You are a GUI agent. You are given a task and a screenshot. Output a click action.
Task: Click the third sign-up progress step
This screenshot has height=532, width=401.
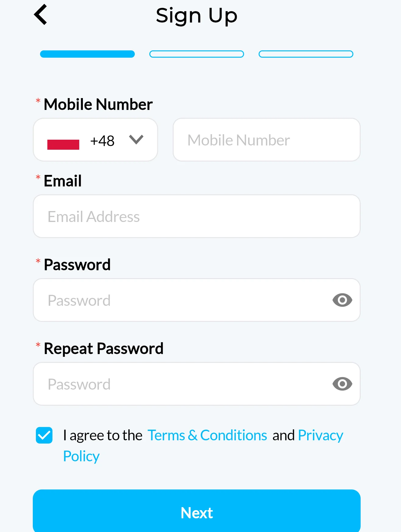point(306,54)
